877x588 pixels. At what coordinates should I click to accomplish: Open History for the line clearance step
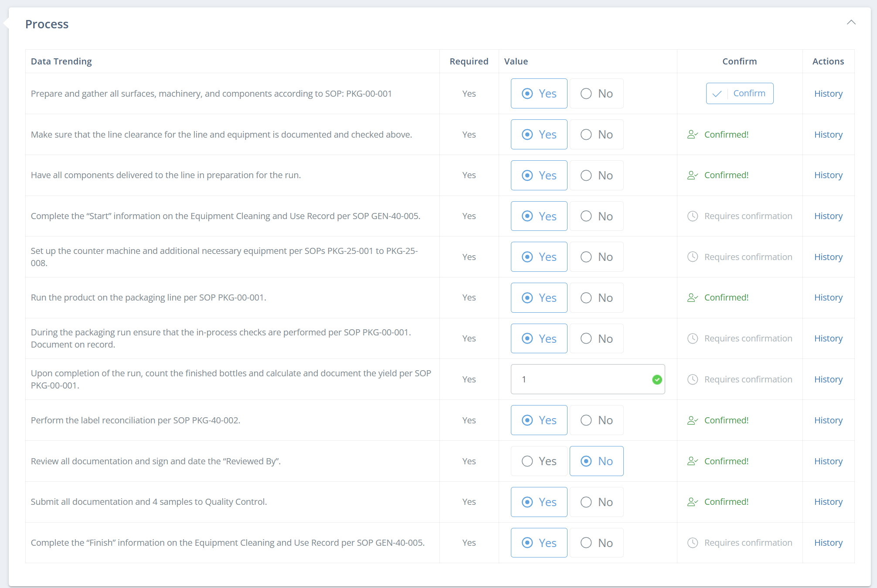tap(828, 135)
